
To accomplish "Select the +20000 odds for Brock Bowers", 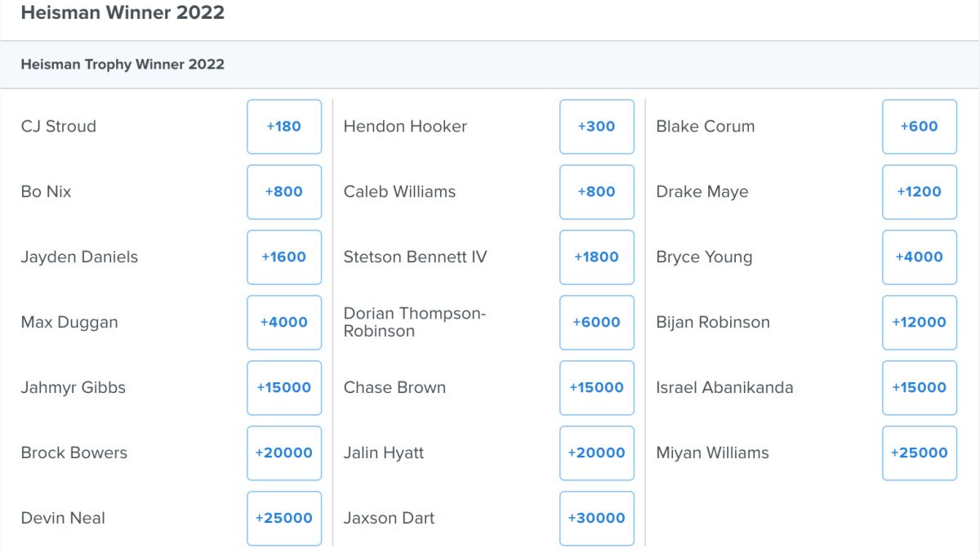I will click(284, 453).
